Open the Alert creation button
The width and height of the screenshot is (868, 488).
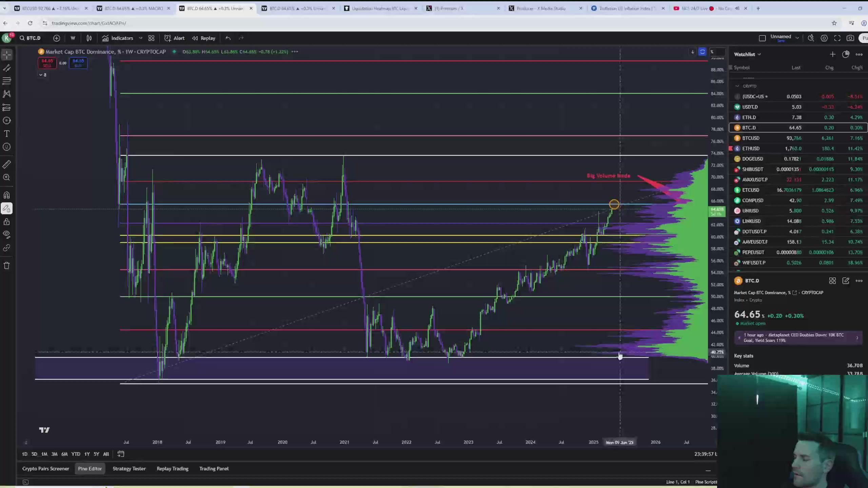[175, 38]
